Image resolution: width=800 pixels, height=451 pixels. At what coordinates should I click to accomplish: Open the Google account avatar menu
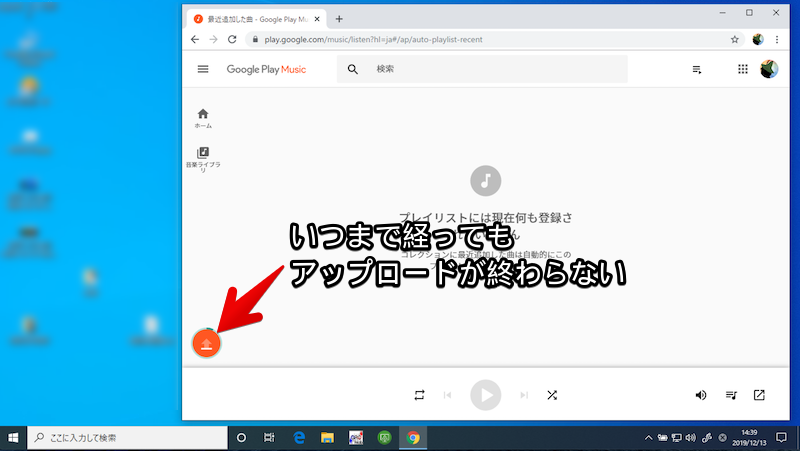(770, 69)
